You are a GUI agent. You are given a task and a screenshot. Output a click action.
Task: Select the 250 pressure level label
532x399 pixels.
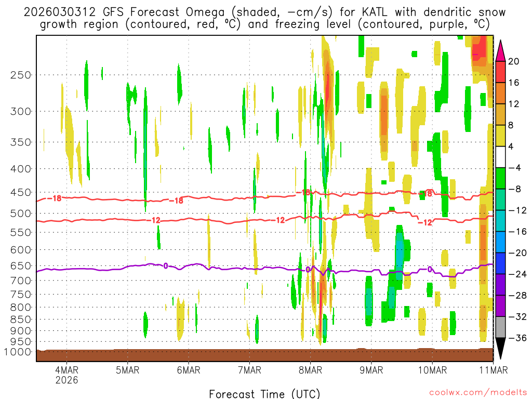click(x=21, y=75)
